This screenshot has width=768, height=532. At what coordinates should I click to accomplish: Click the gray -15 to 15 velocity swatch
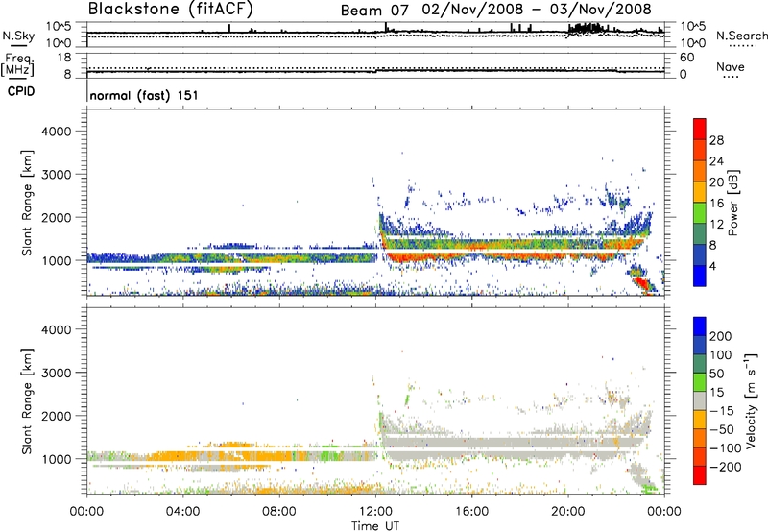[x=700, y=401]
